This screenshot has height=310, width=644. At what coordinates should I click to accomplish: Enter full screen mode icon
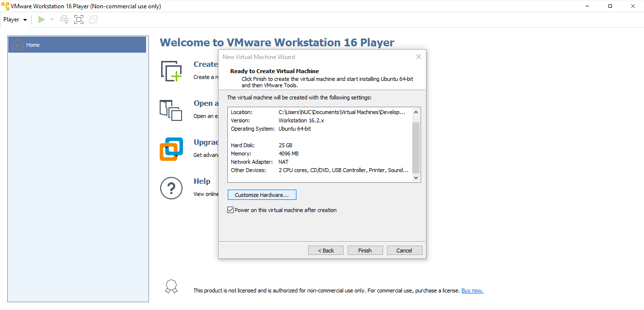[79, 19]
